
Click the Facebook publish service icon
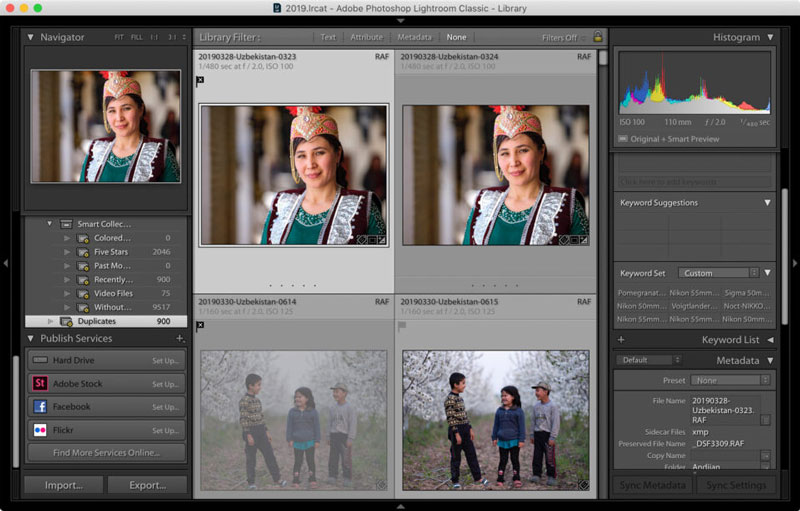[40, 407]
